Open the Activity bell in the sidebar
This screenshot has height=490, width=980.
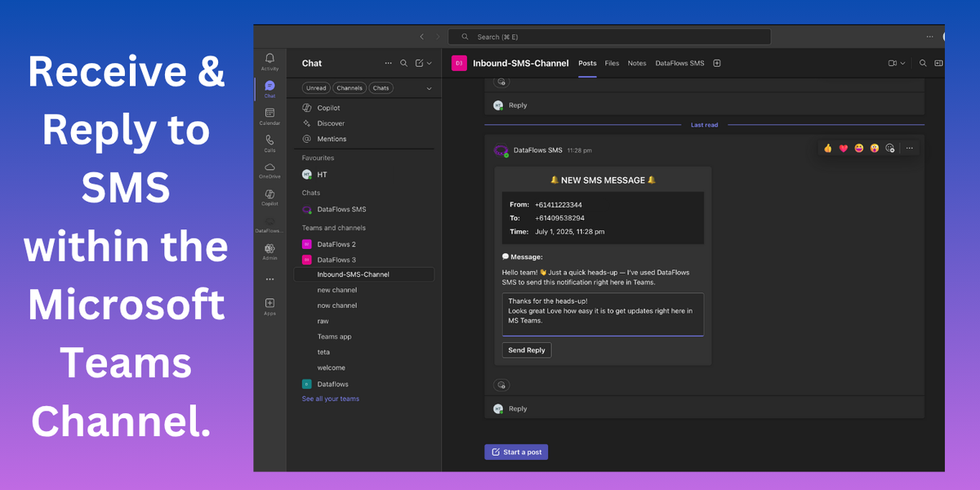[x=269, y=61]
